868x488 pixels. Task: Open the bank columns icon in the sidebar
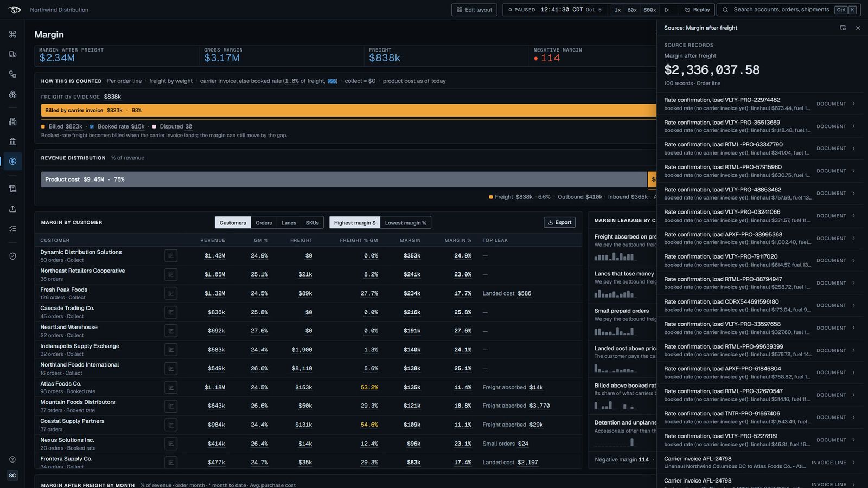click(12, 142)
